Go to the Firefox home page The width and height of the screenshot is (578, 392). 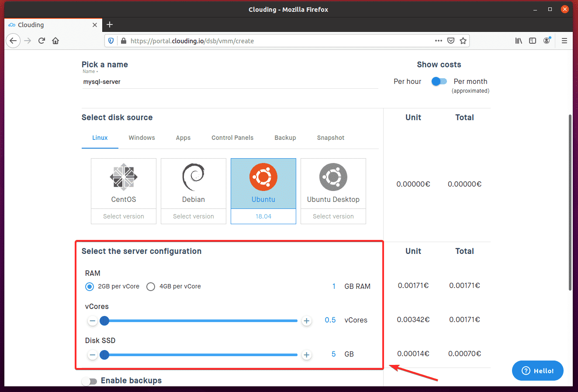pos(55,41)
